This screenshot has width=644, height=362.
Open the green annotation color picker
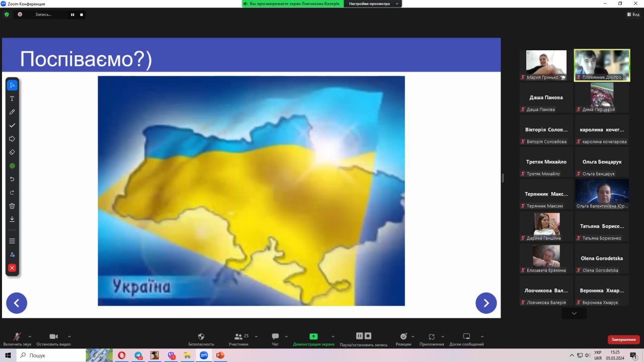click(x=12, y=165)
